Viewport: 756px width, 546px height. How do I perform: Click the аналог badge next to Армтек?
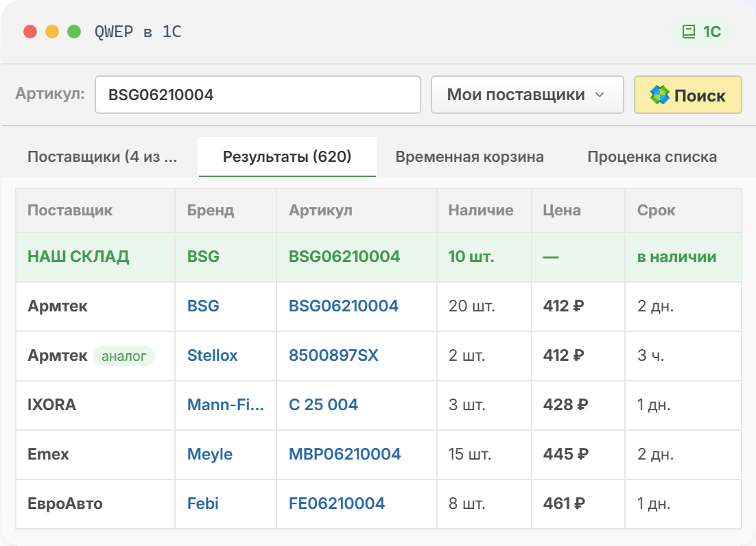point(124,356)
